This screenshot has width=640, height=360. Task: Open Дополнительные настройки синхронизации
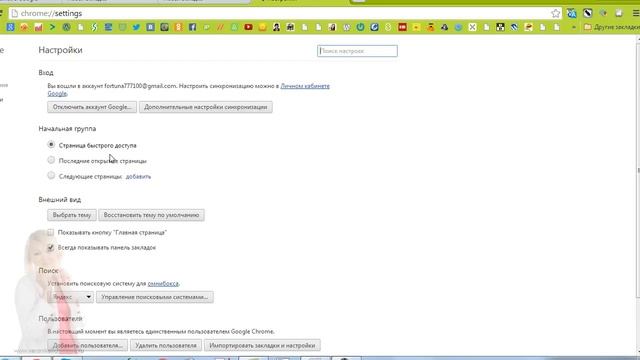coord(206,107)
